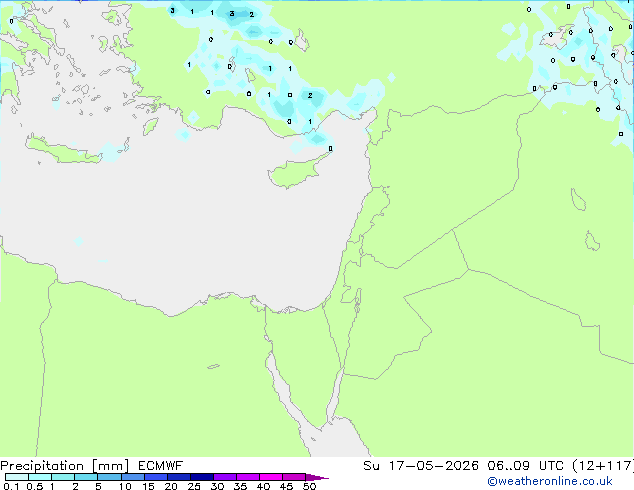Click the legend tick label "20"

pos(171,486)
